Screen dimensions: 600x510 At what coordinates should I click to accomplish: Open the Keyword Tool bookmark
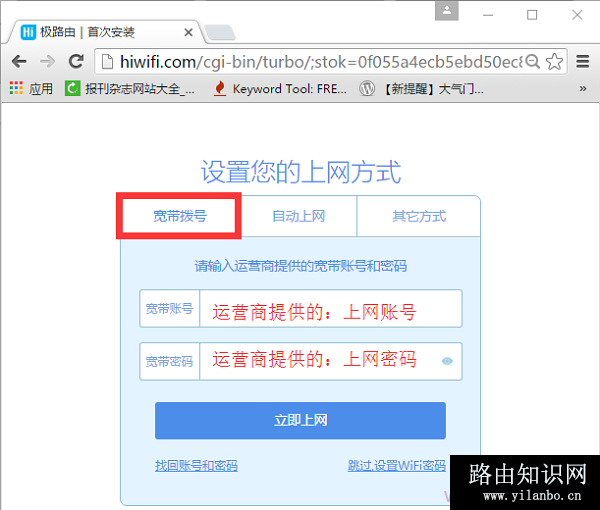(280, 88)
